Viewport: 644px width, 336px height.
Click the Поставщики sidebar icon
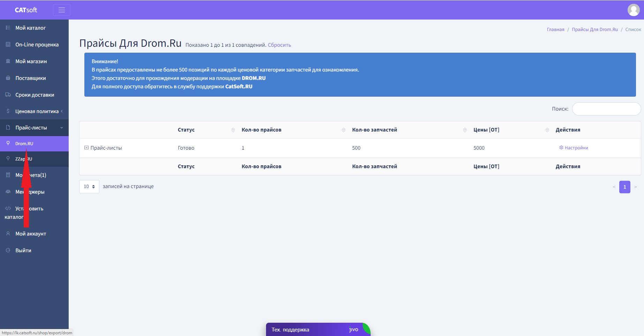(x=8, y=78)
